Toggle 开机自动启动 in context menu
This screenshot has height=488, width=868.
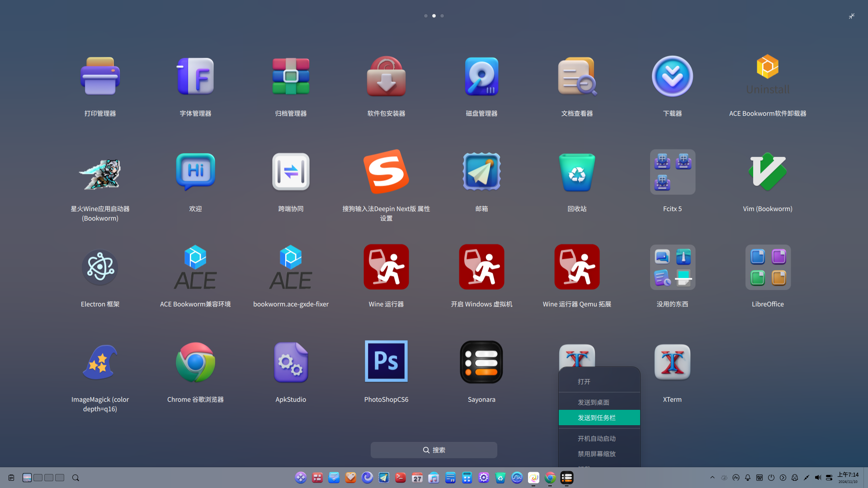(x=599, y=438)
